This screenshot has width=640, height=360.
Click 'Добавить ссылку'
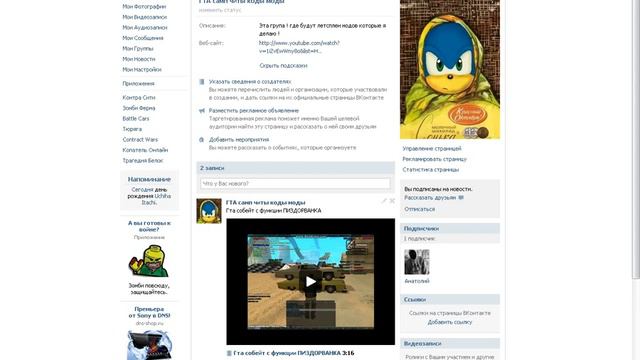tap(450, 322)
